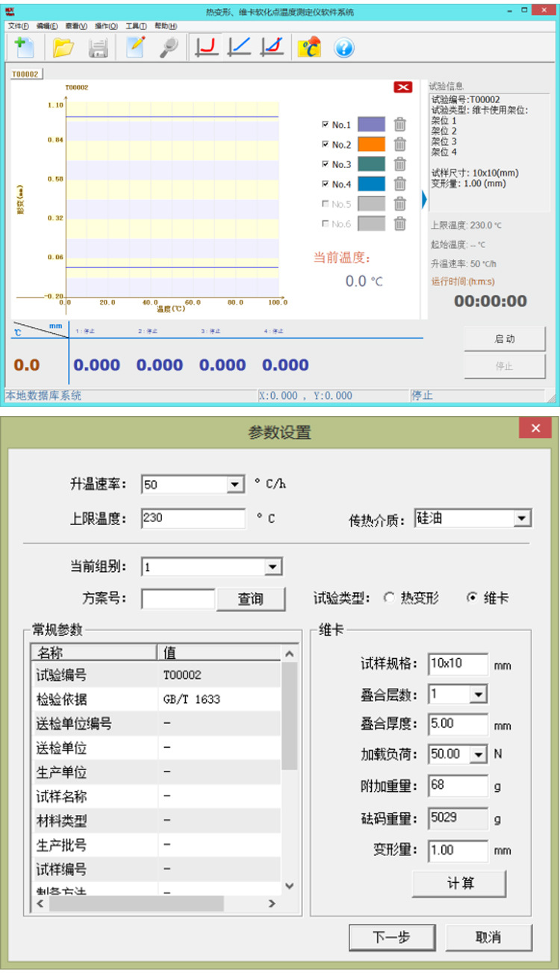This screenshot has height=980, width=560.
Task: Click trash icon beside No.5
Action: 400,203
